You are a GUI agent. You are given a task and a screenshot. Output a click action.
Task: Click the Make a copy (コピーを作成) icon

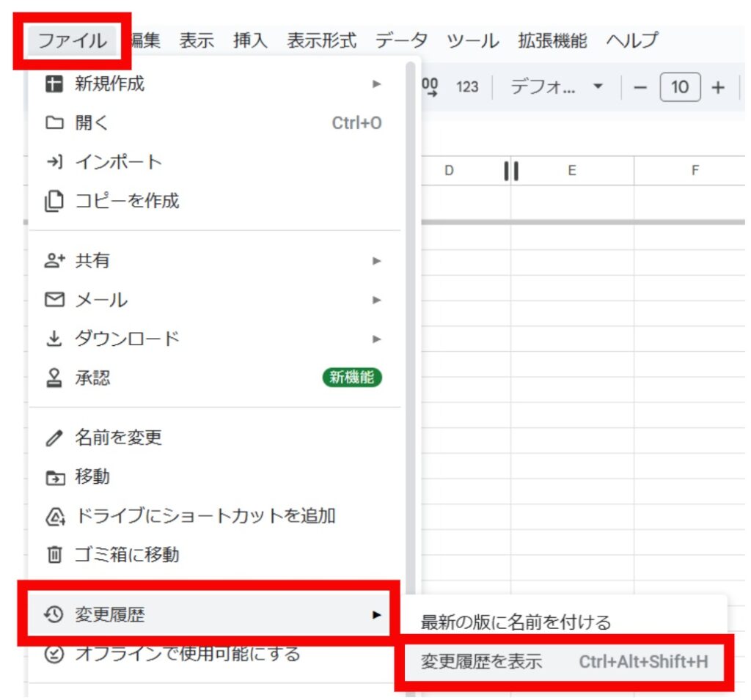54,201
